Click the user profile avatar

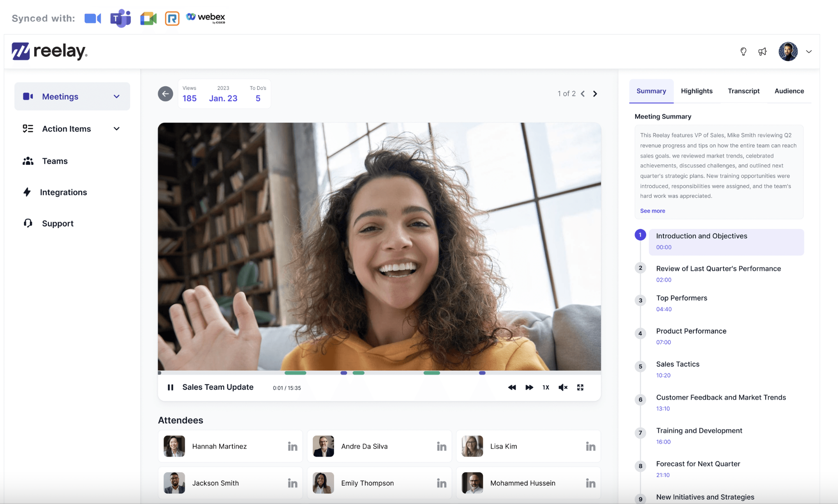click(788, 51)
